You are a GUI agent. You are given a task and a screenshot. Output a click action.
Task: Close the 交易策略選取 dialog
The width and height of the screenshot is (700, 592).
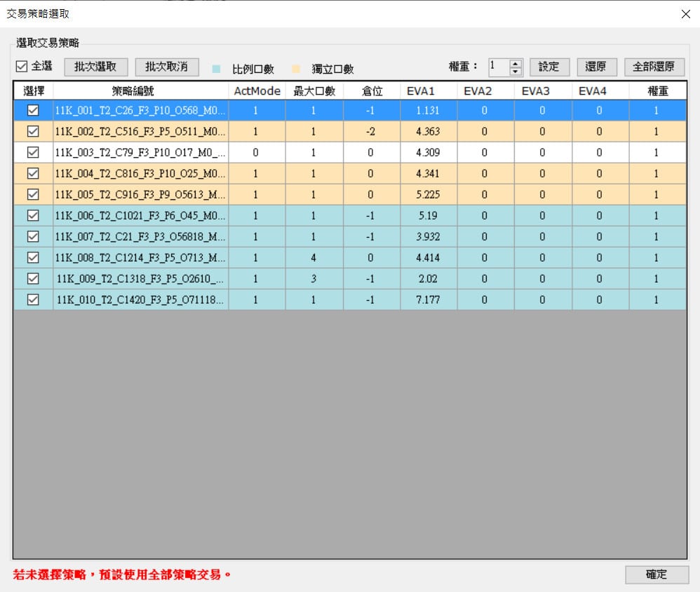click(x=686, y=14)
